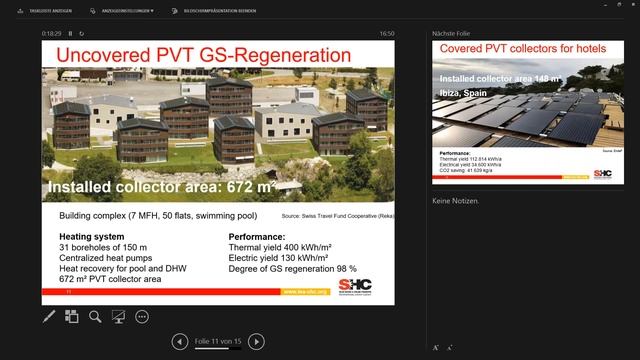Click 'Ibiza, Spain' on next slide preview
This screenshot has height=360, width=640.
[x=463, y=93]
